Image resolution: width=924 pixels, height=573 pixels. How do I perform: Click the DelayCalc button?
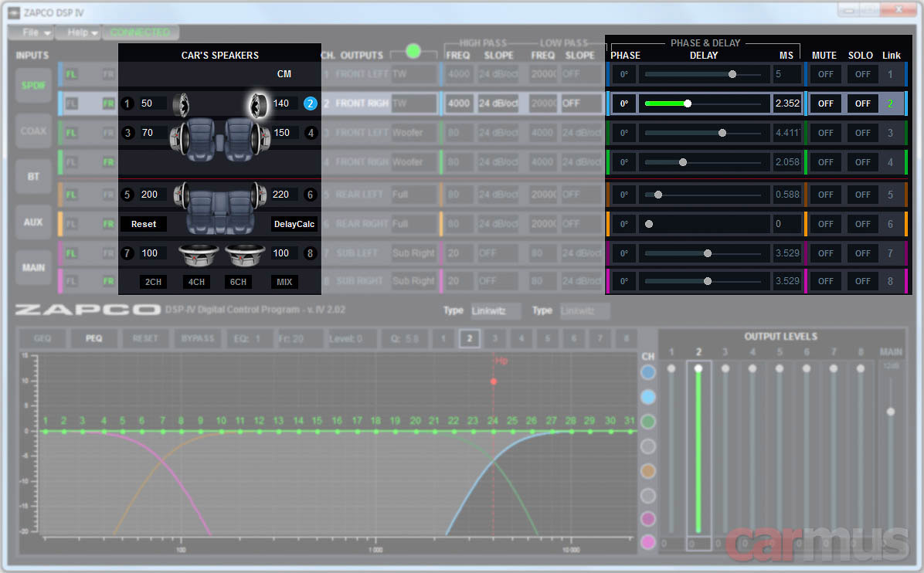[x=294, y=225]
